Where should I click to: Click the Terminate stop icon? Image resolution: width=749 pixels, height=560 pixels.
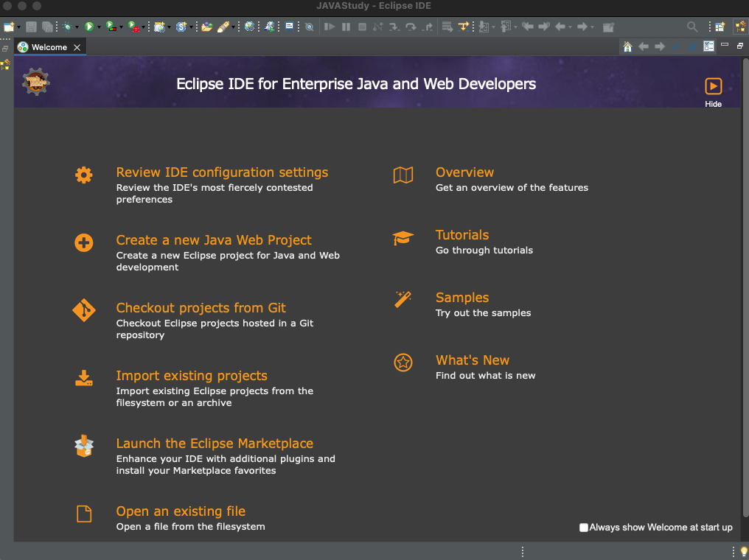pyautogui.click(x=362, y=27)
